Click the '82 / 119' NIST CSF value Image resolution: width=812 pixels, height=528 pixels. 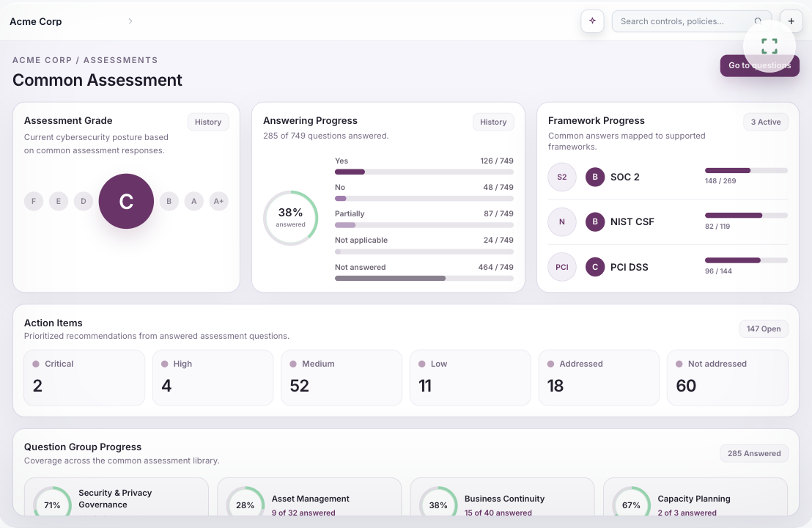717,227
